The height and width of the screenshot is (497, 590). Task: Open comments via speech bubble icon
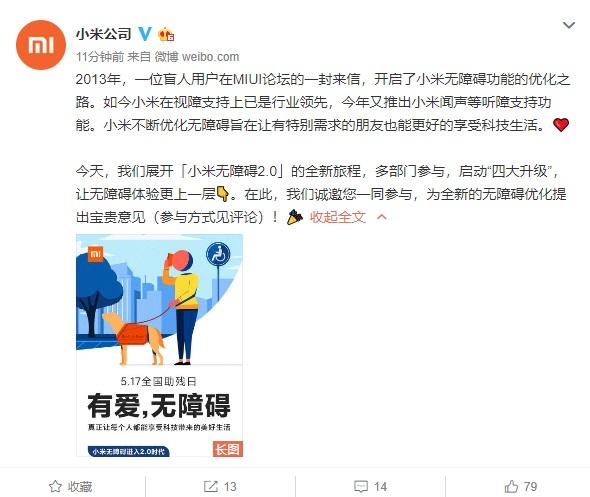[x=361, y=486]
